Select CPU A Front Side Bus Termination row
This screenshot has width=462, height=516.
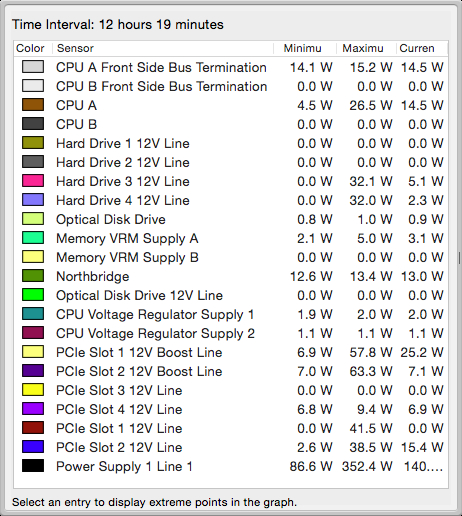pyautogui.click(x=231, y=67)
